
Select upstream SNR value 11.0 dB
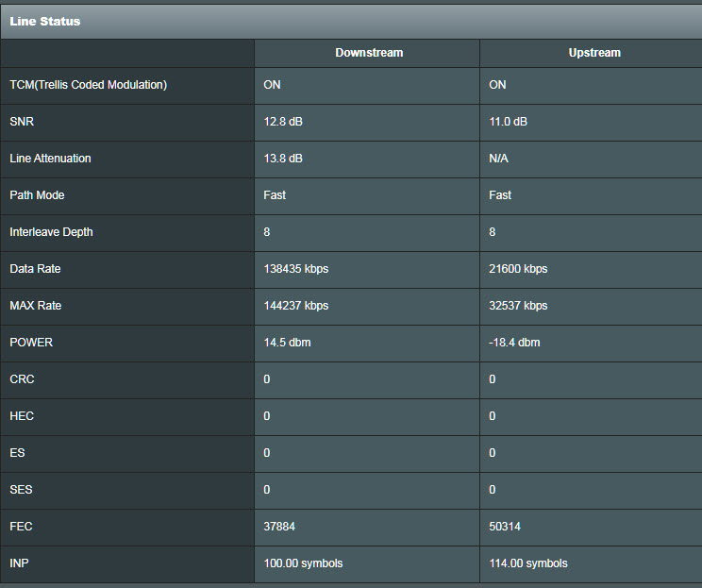[509, 122]
